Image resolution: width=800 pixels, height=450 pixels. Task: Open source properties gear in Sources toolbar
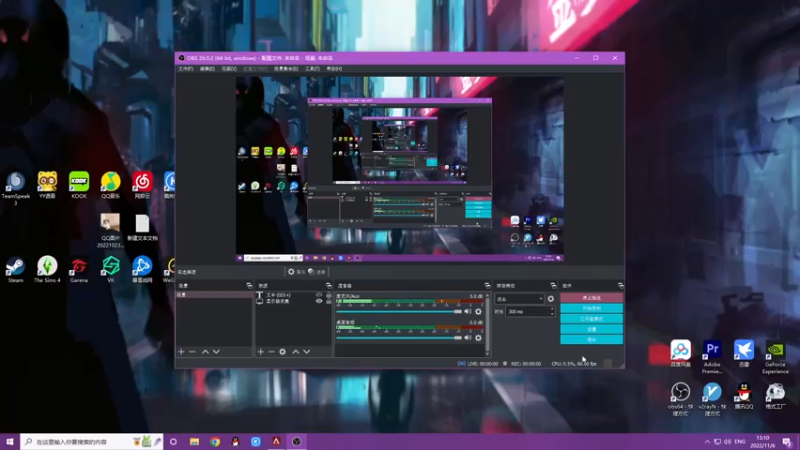pos(283,352)
